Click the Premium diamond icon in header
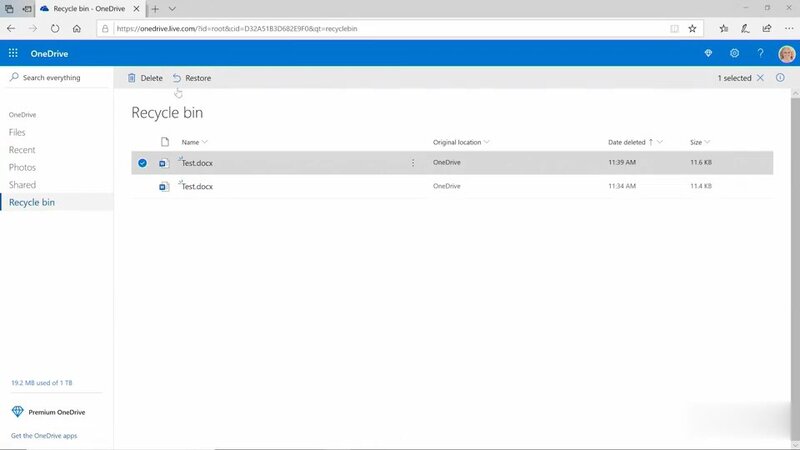800x450 pixels. point(708,53)
